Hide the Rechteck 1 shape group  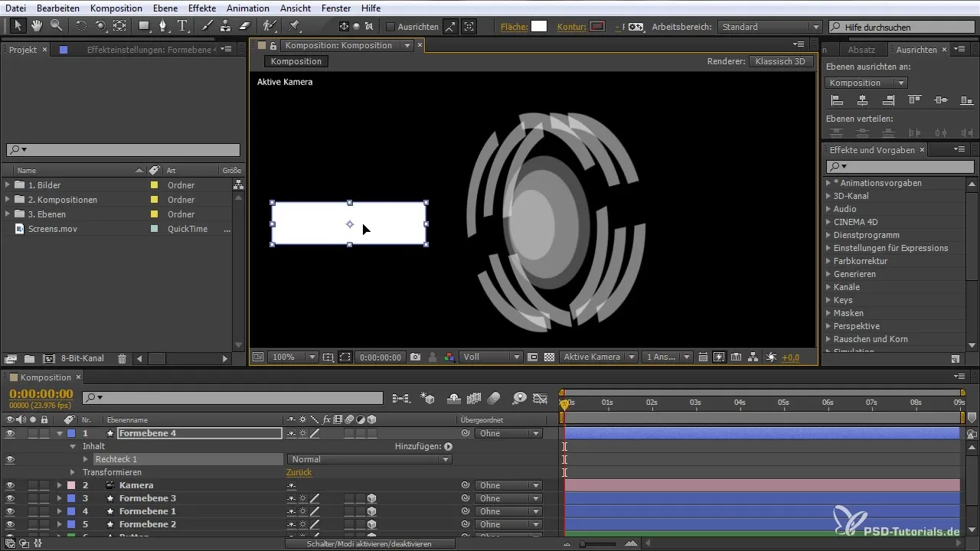[x=10, y=459]
